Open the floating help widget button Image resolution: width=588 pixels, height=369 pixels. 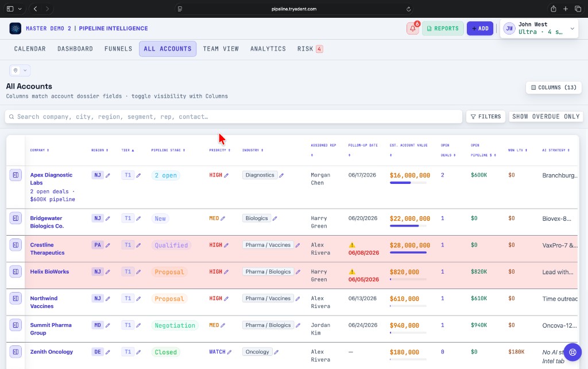click(572, 352)
